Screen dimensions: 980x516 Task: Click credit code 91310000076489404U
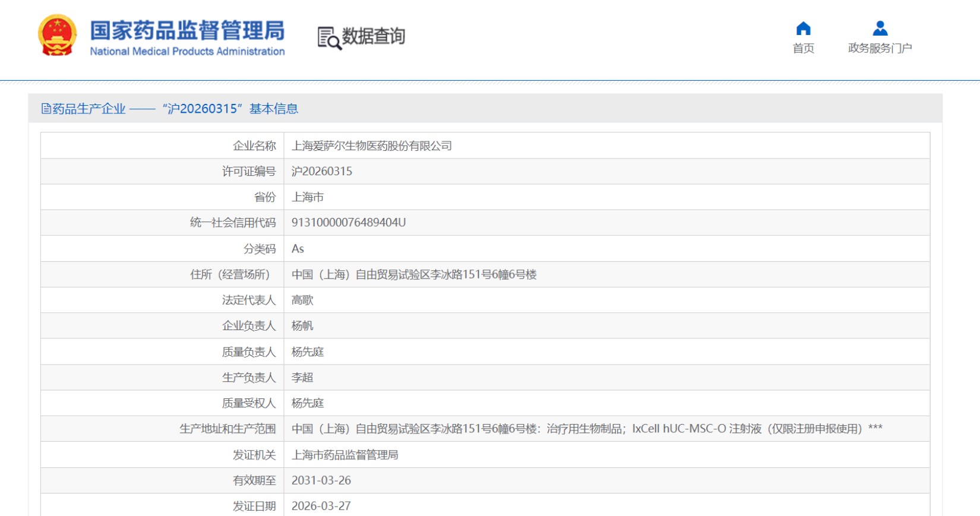point(349,223)
